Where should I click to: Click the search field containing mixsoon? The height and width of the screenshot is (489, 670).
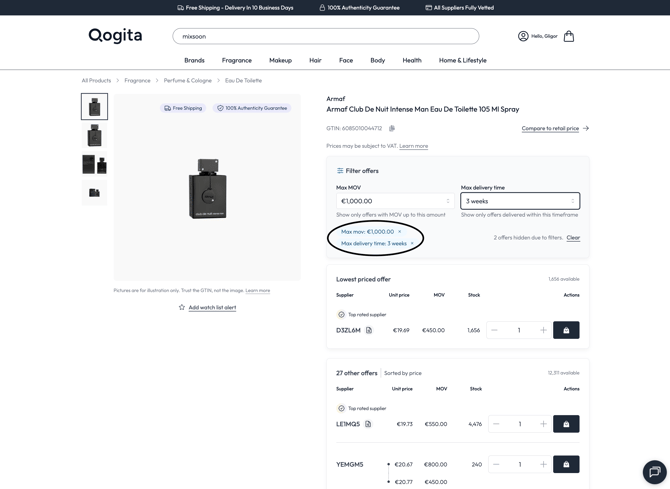coord(325,36)
